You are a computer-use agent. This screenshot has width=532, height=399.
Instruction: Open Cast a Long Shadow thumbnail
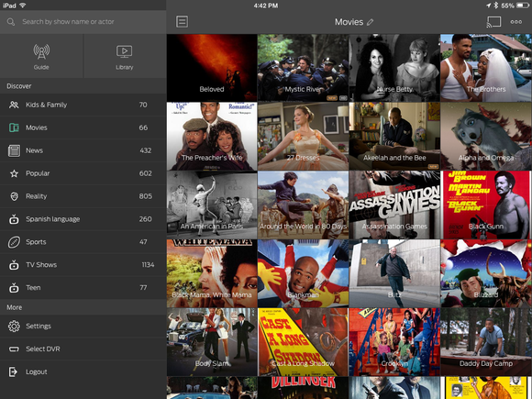pyautogui.click(x=303, y=341)
